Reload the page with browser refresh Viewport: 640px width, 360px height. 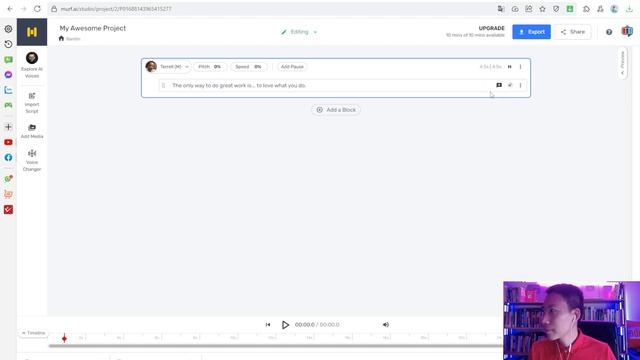(x=37, y=9)
